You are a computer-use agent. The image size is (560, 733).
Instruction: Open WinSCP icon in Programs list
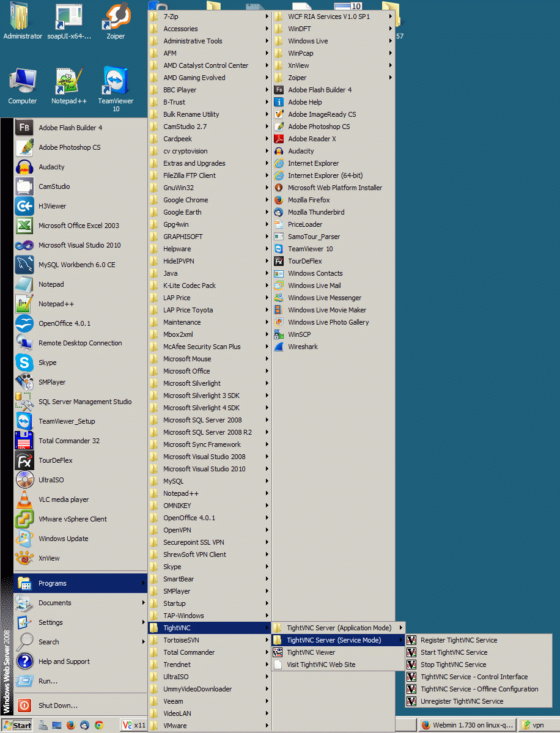click(x=279, y=335)
